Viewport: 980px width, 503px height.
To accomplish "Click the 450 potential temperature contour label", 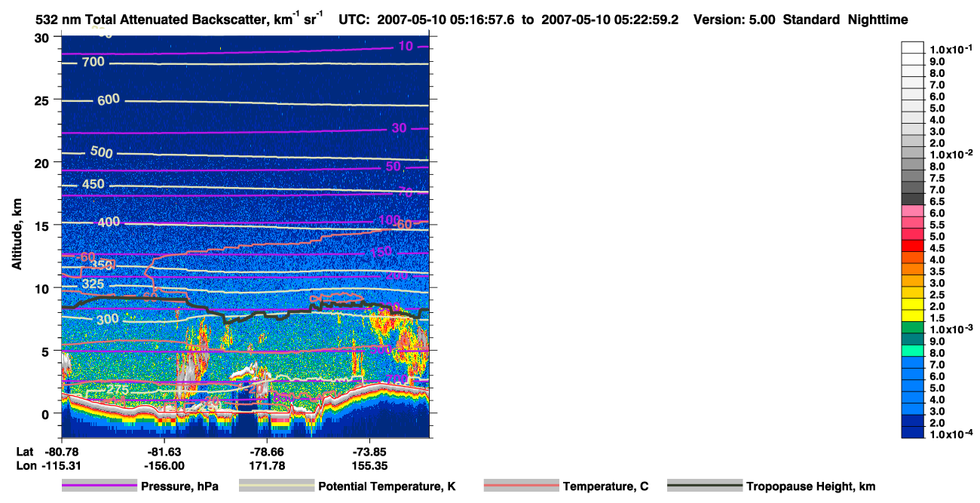I will point(93,184).
